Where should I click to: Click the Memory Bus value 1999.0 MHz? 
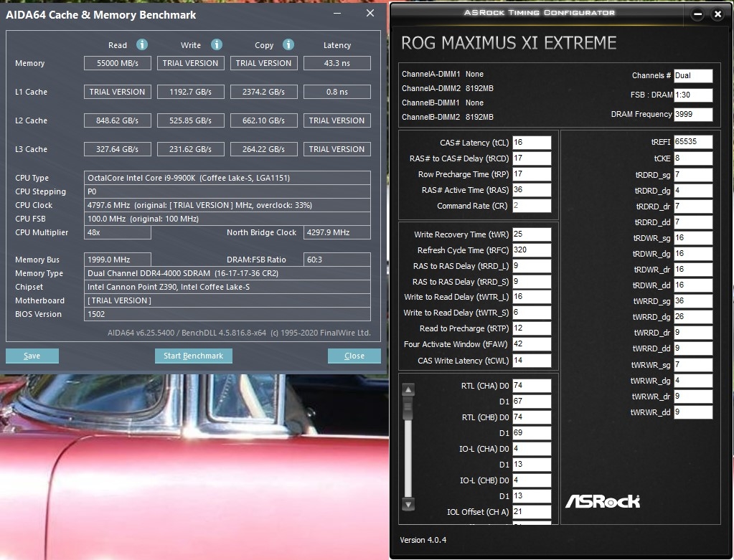(118, 260)
